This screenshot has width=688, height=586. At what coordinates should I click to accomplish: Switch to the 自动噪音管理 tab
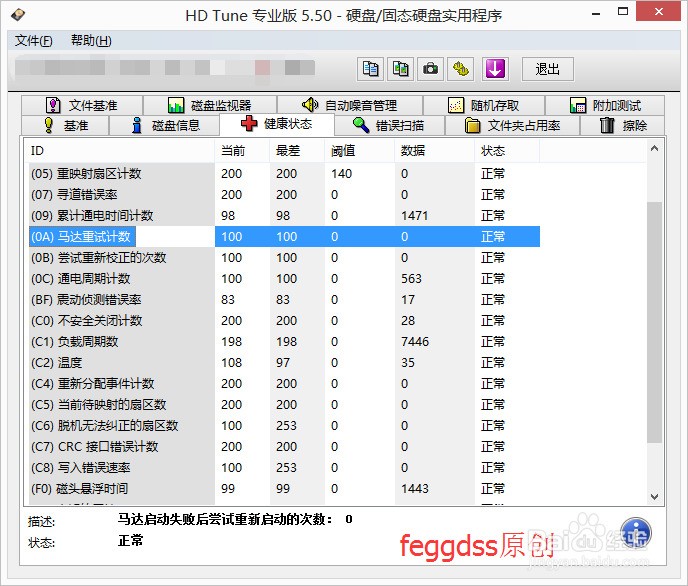[350, 105]
